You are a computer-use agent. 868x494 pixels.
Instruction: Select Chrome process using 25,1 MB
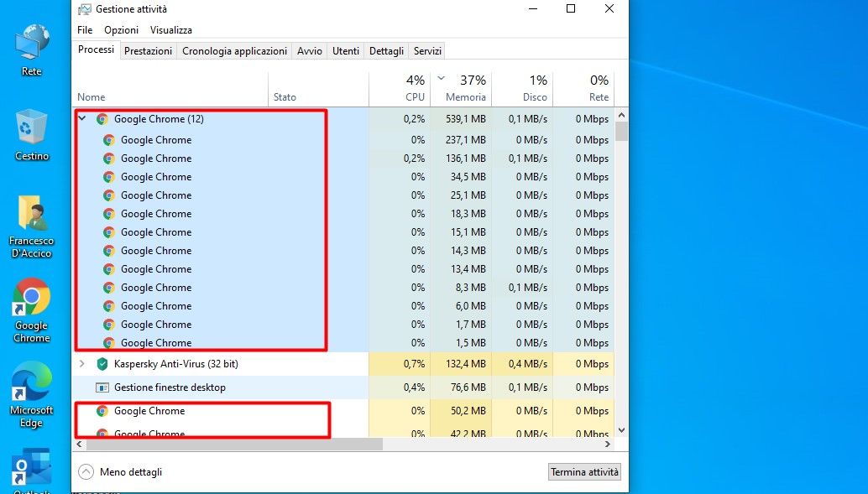pyautogui.click(x=344, y=195)
